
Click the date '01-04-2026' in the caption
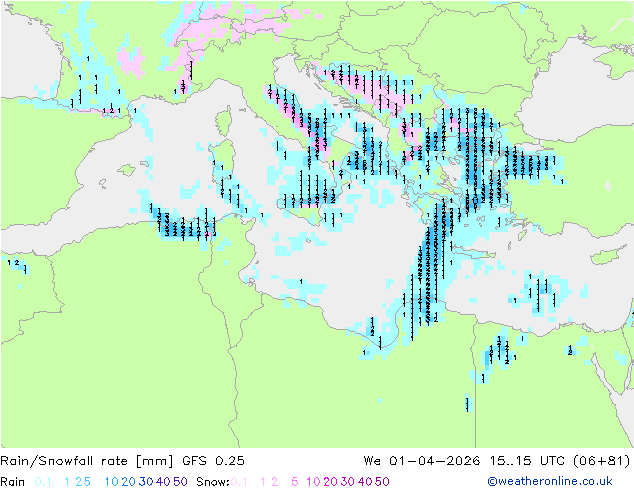[x=435, y=461]
